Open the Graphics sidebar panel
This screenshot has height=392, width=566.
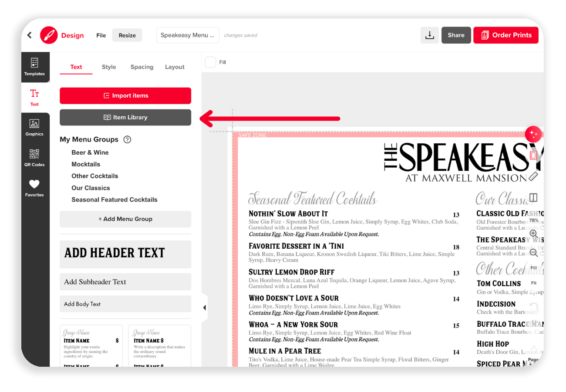[x=34, y=128]
